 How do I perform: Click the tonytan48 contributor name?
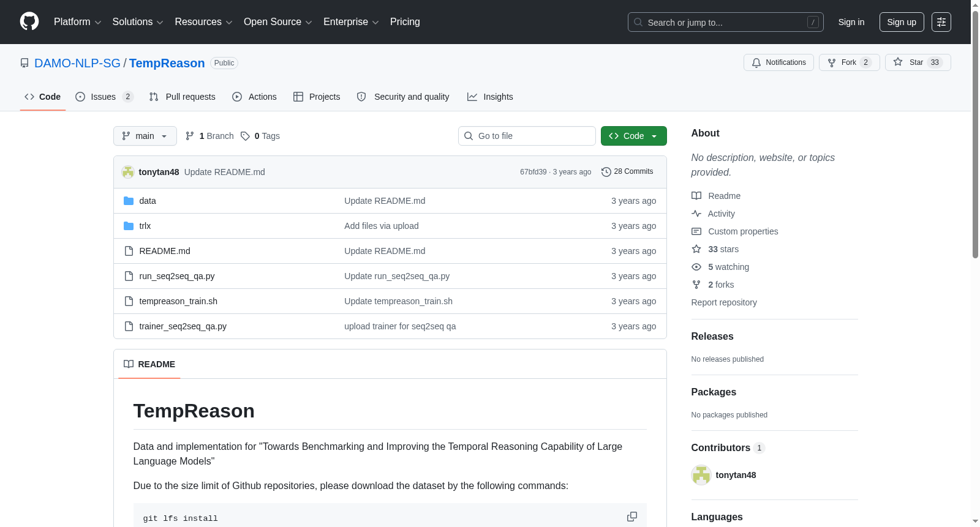736,475
